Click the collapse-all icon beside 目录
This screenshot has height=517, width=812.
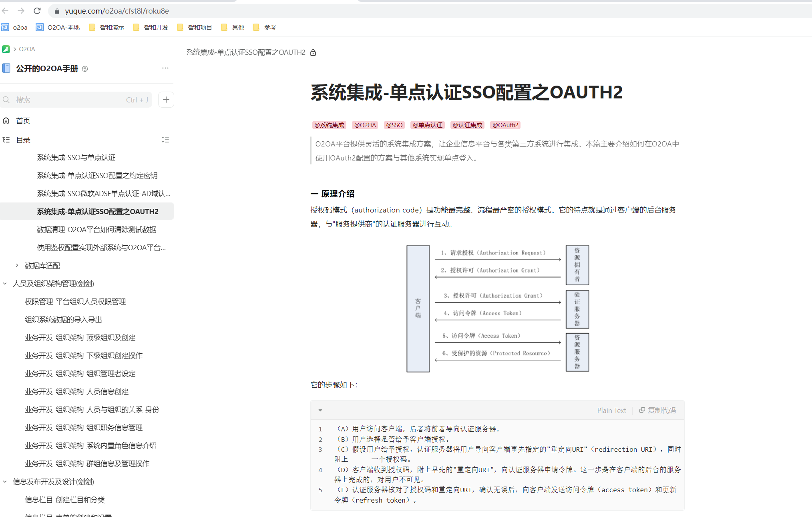pos(165,140)
